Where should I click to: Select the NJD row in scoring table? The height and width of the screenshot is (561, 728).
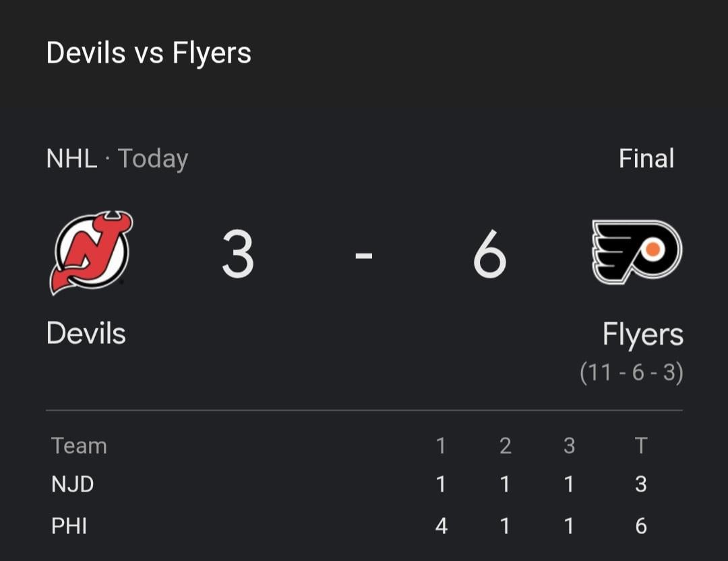click(x=71, y=484)
